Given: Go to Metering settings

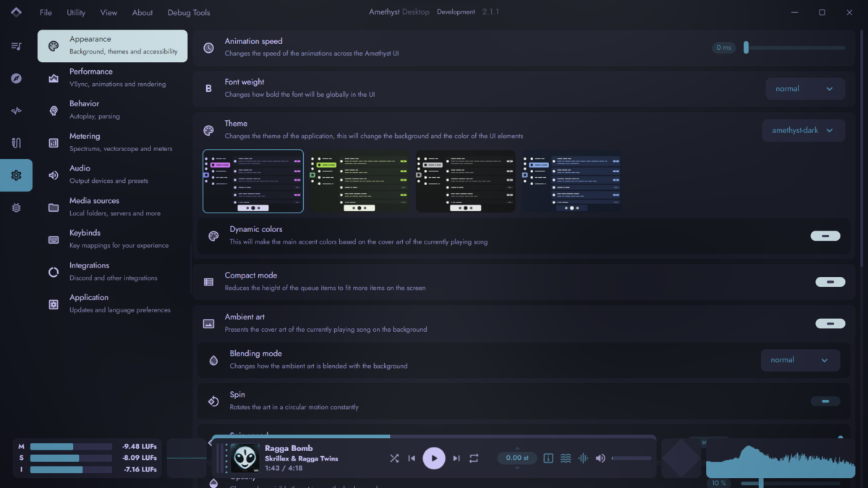Looking at the screenshot, I should (112, 142).
